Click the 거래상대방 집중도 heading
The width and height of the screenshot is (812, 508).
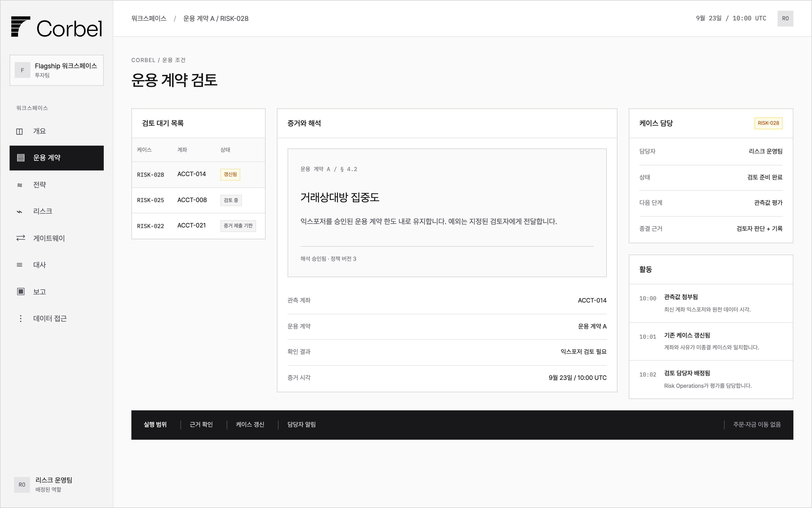[x=340, y=198]
